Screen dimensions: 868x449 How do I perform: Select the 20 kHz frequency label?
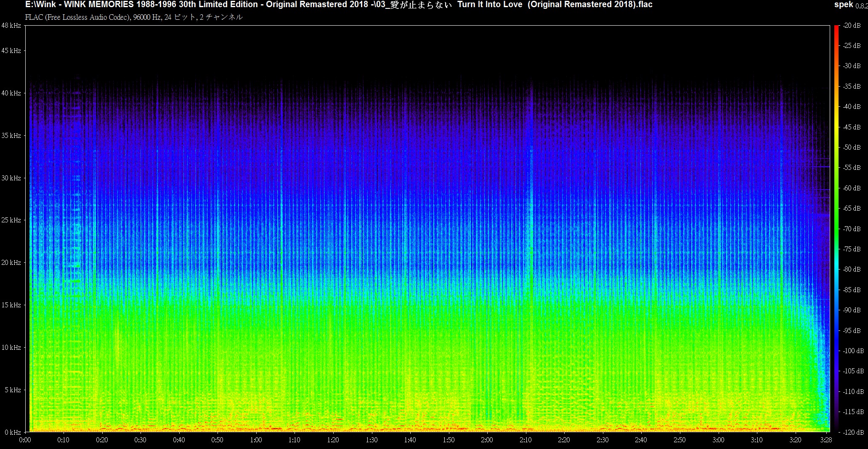pos(11,262)
